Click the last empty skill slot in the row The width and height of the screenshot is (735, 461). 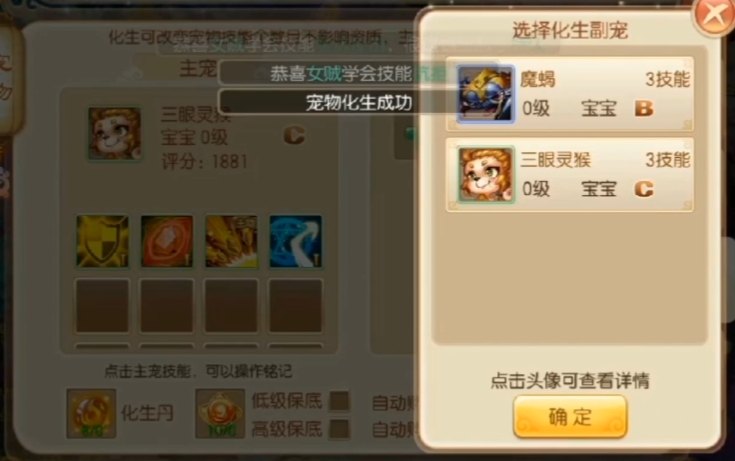tap(295, 306)
